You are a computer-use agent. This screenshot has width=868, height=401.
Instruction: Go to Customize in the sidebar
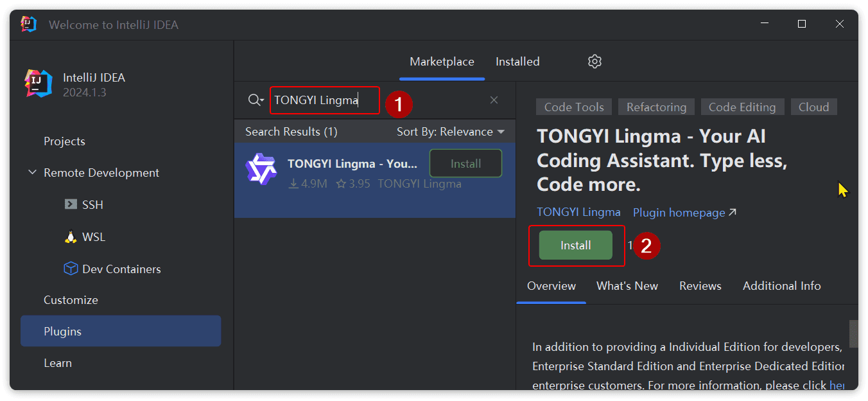(71, 300)
